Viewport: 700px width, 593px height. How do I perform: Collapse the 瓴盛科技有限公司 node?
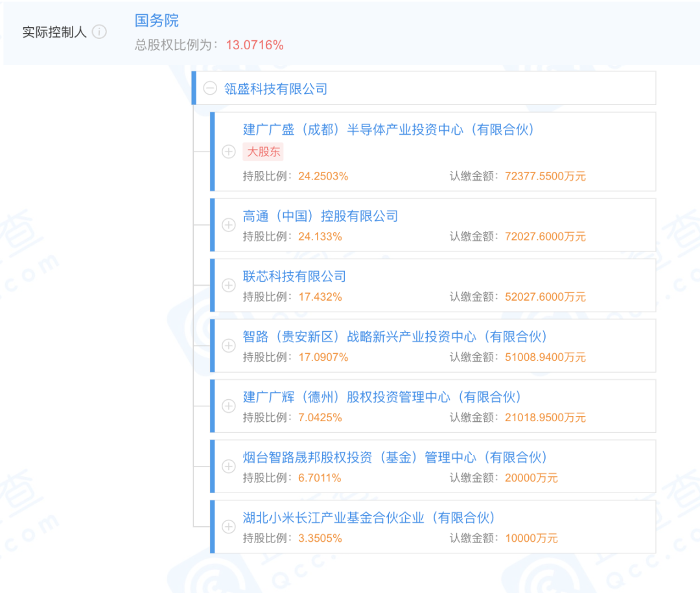tap(210, 88)
